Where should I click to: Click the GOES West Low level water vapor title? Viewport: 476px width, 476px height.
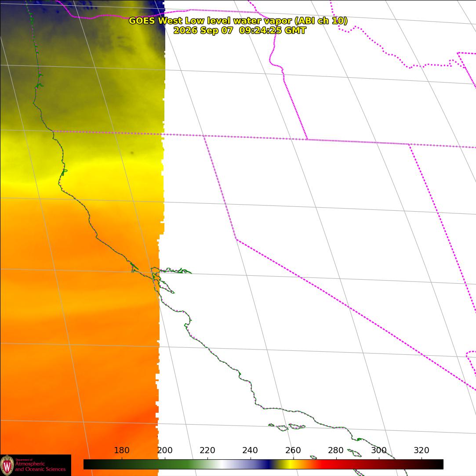click(238, 21)
